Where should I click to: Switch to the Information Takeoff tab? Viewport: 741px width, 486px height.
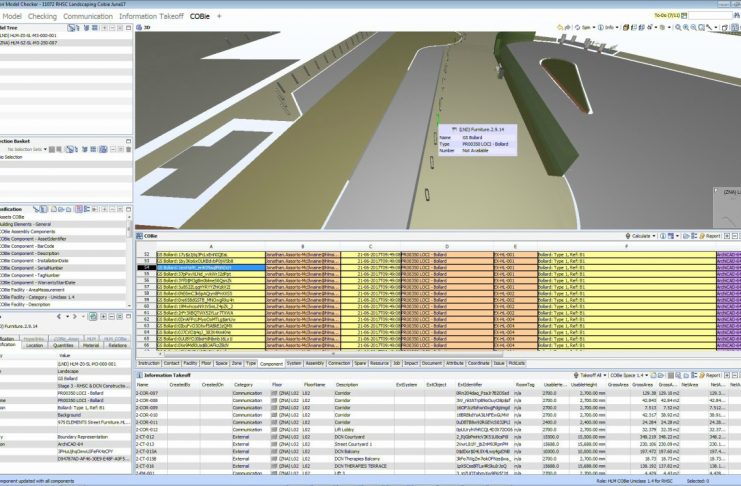[151, 16]
